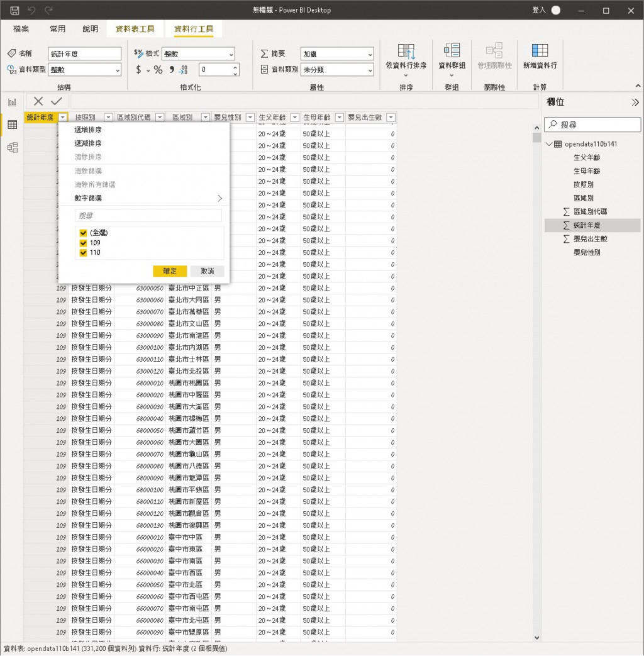Open 區域別代碼 column filter dropdown

tap(160, 118)
